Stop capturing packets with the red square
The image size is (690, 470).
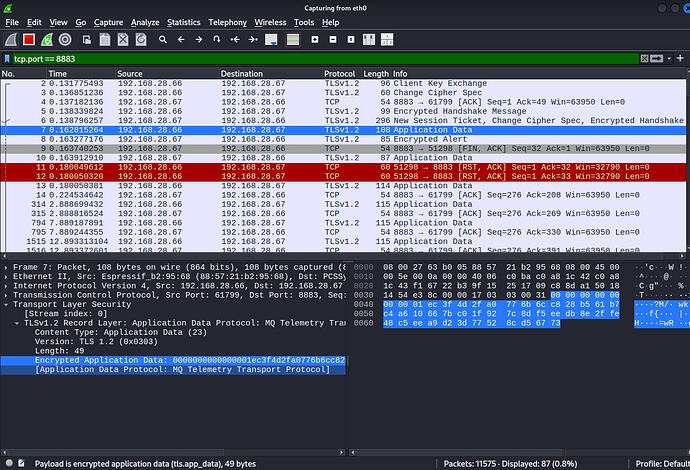29,40
